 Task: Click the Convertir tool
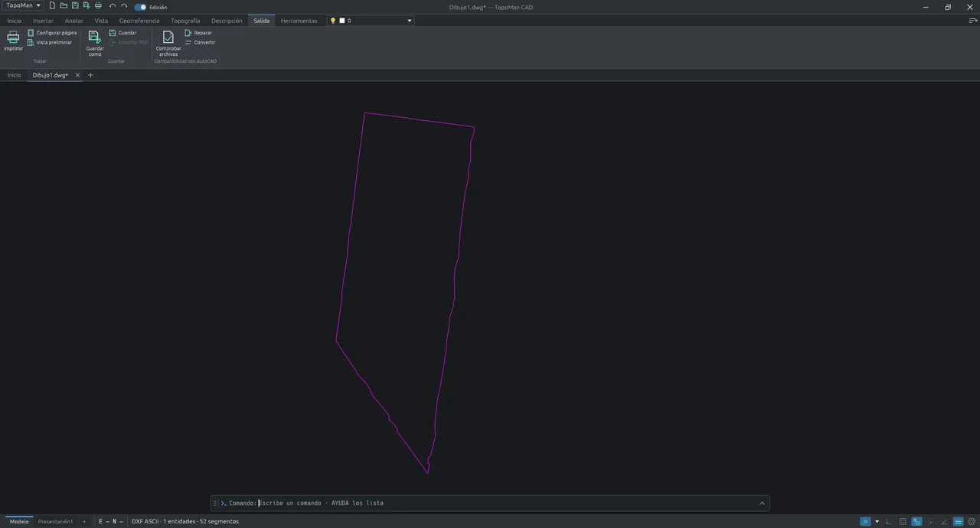click(200, 42)
